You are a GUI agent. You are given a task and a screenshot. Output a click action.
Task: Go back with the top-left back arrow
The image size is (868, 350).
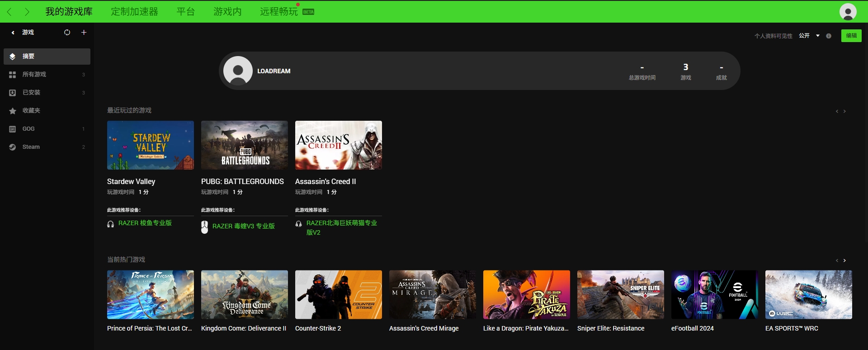click(x=9, y=12)
